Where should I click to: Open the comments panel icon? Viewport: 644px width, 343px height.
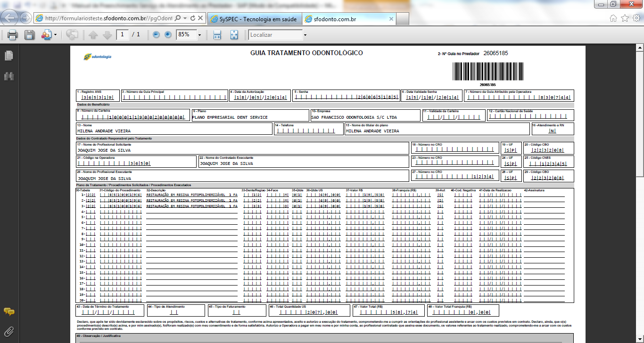(x=8, y=312)
